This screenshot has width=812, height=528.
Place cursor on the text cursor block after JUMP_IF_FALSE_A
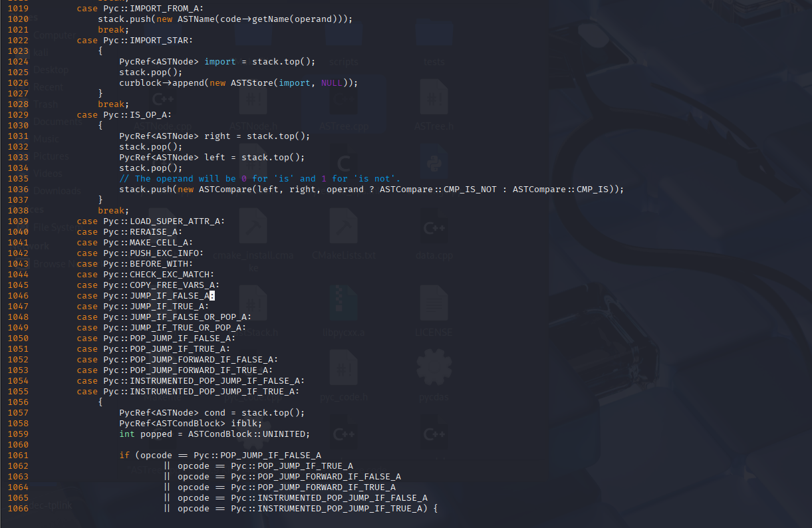[x=212, y=296]
